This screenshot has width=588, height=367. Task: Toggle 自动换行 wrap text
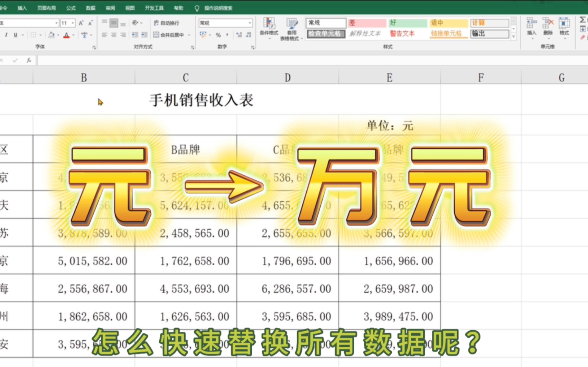pos(166,23)
